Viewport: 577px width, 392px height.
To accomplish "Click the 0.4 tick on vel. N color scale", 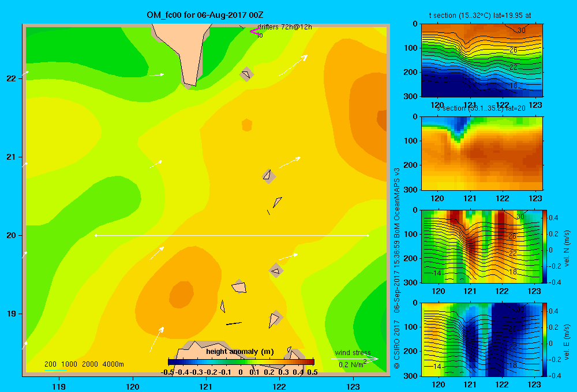I will pos(553,218).
